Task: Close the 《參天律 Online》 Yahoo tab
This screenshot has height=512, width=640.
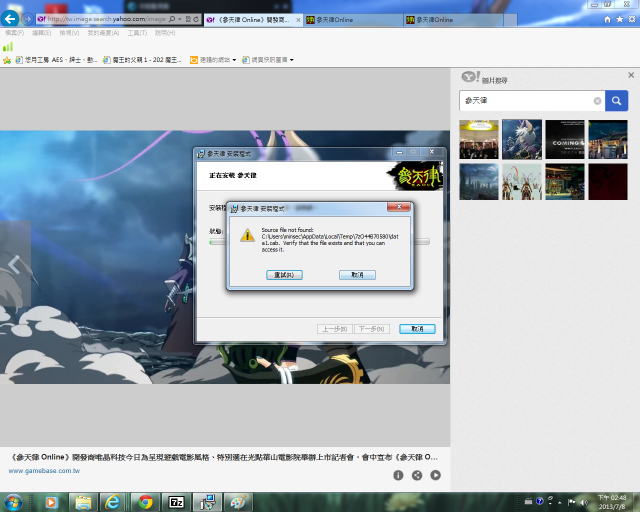Action: (298, 20)
